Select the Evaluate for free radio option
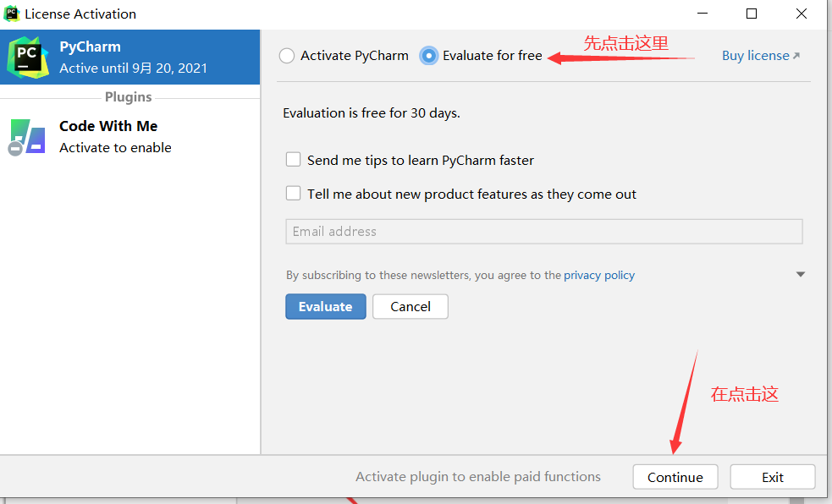 [x=429, y=56]
